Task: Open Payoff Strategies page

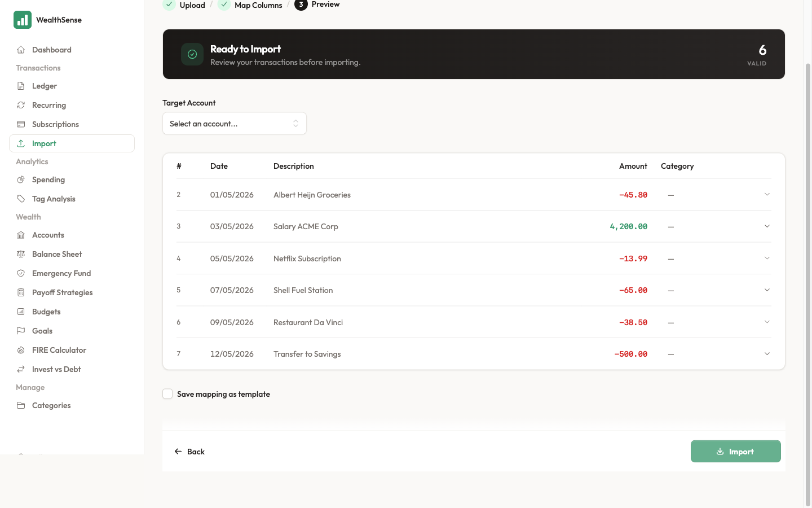Action: pos(72,292)
